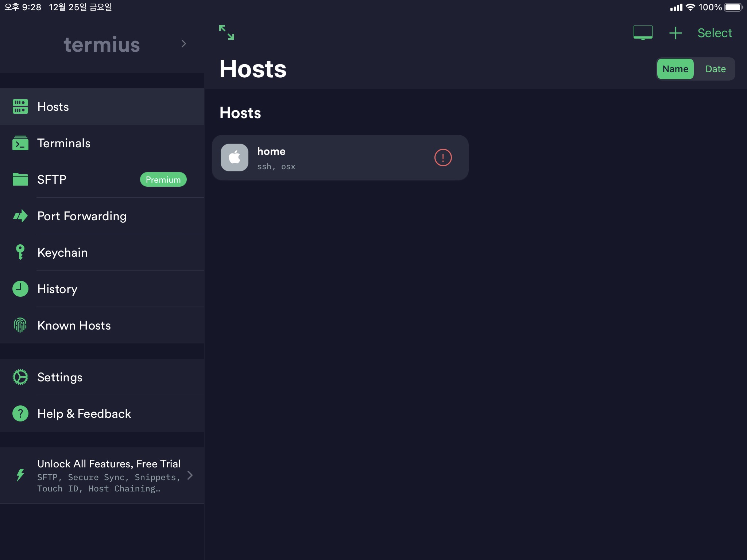This screenshot has width=747, height=560.
Task: Click the Apple logo host thumbnail
Action: pyautogui.click(x=235, y=157)
